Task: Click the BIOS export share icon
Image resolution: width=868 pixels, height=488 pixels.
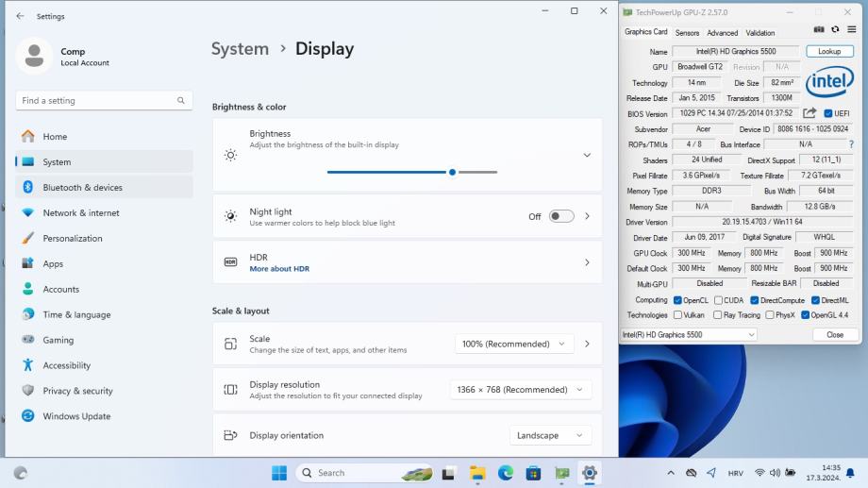Action: point(810,113)
